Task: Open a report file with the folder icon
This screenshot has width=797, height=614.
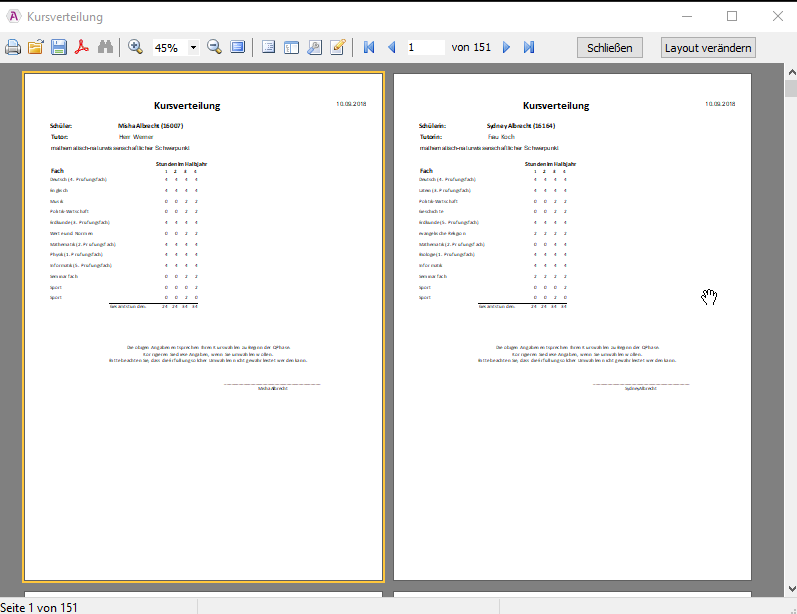Action: coord(36,47)
